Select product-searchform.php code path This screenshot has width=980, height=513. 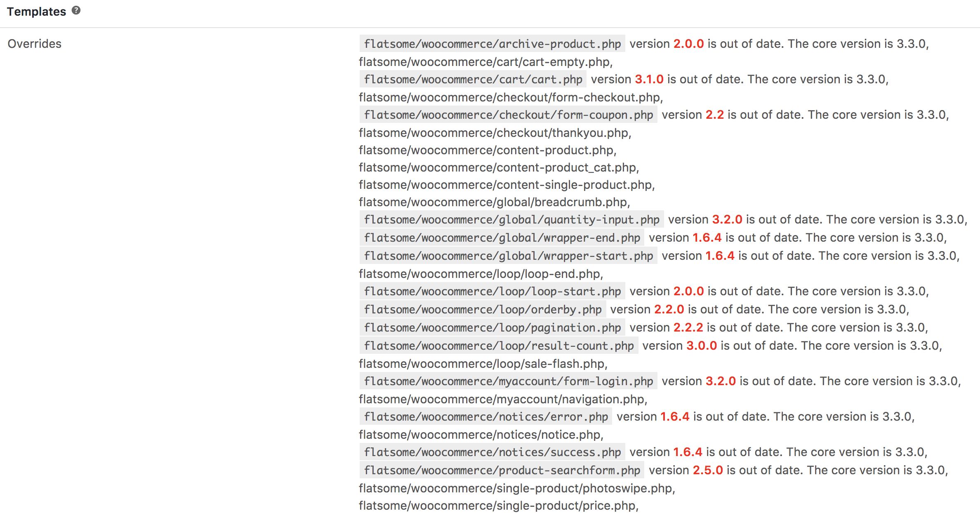pos(502,470)
